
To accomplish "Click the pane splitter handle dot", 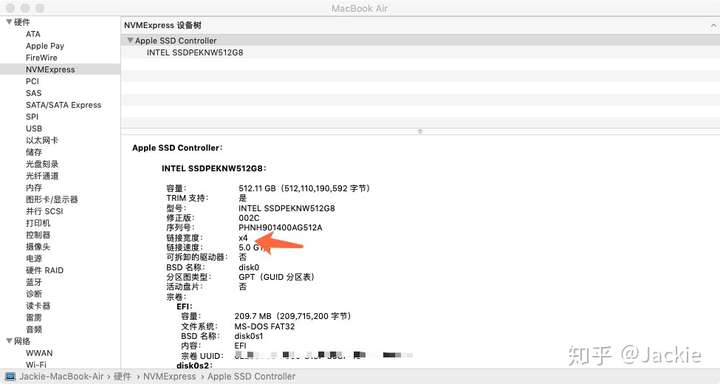I will click(x=420, y=131).
